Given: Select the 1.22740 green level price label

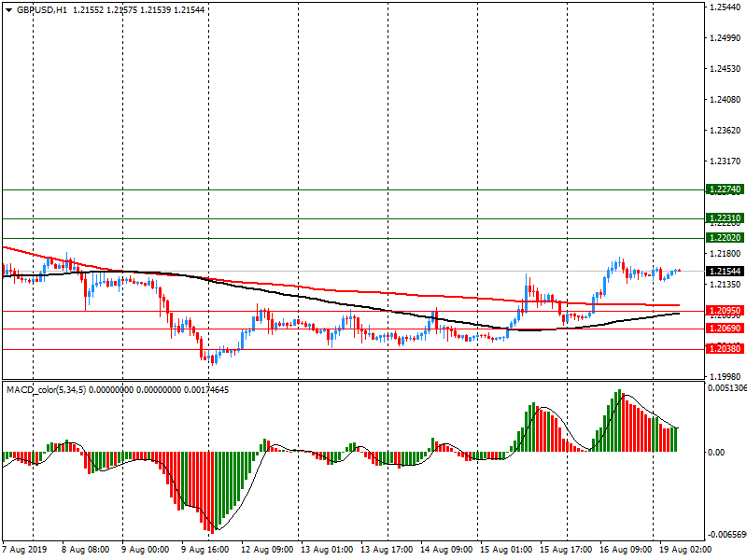Looking at the screenshot, I should (x=725, y=189).
